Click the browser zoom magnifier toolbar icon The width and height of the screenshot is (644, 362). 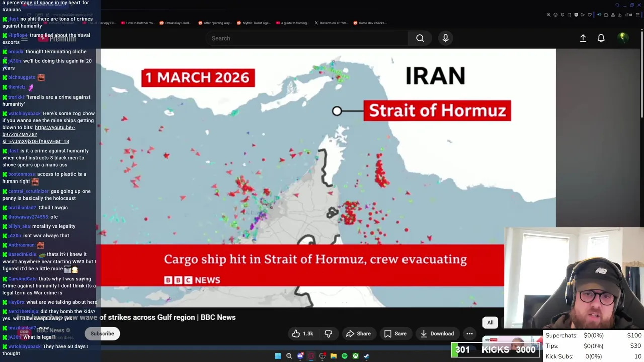point(549,15)
